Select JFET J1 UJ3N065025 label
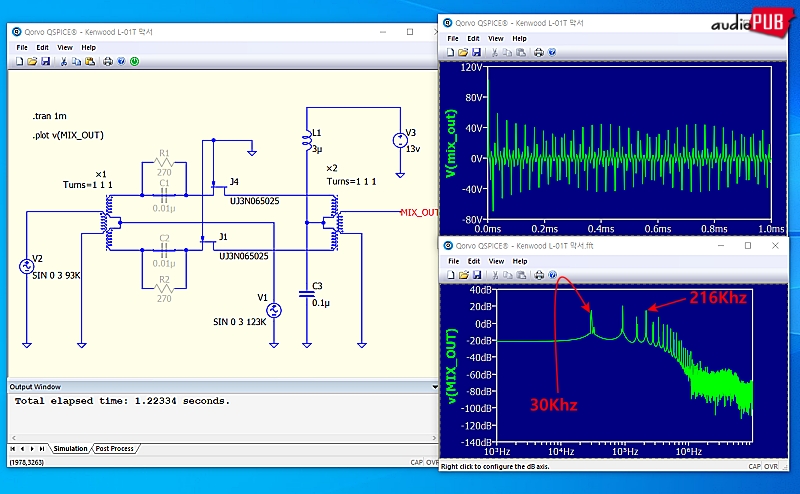800x494 pixels. coord(243,256)
